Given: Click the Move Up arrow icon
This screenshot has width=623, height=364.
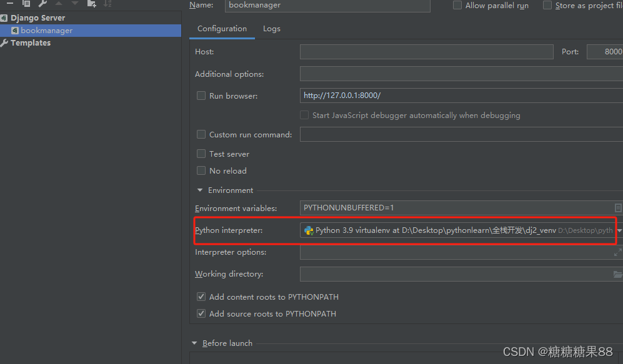Looking at the screenshot, I should pyautogui.click(x=59, y=3).
